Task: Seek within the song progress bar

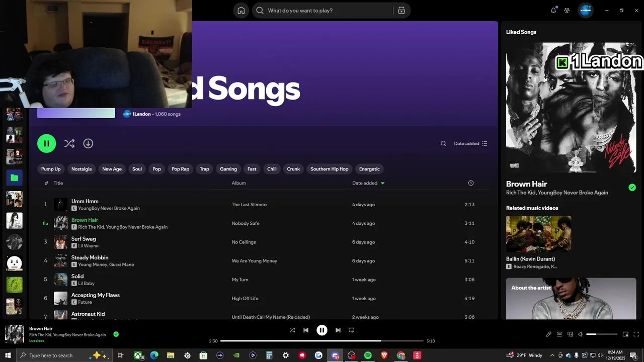Action: 322,341
